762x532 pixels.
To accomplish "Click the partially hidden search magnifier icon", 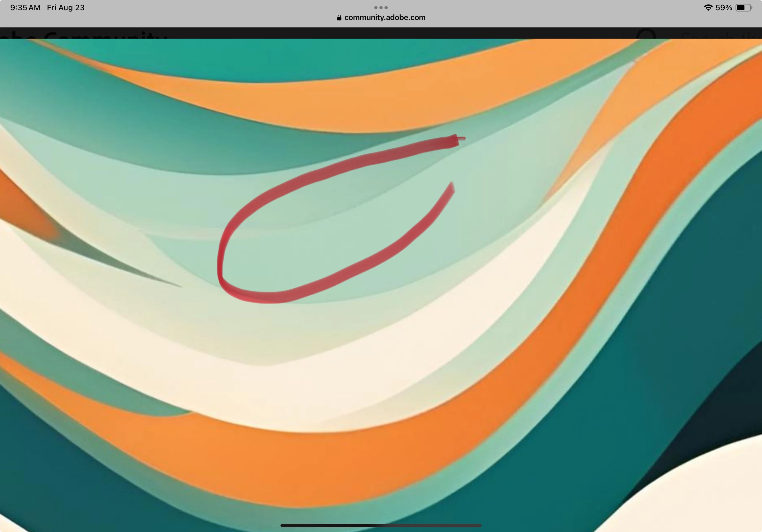I will [x=646, y=34].
